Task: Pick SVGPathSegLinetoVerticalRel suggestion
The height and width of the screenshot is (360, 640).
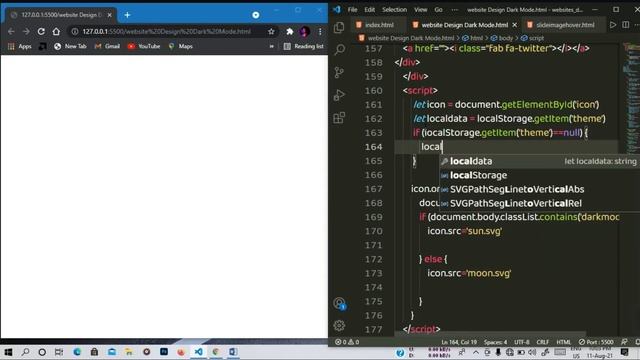Action: click(540, 203)
